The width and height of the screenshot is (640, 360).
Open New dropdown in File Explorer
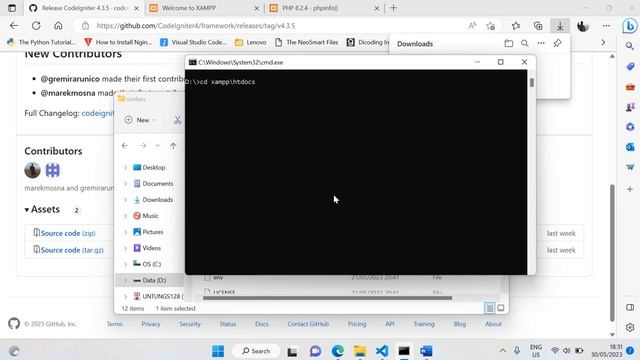[140, 120]
